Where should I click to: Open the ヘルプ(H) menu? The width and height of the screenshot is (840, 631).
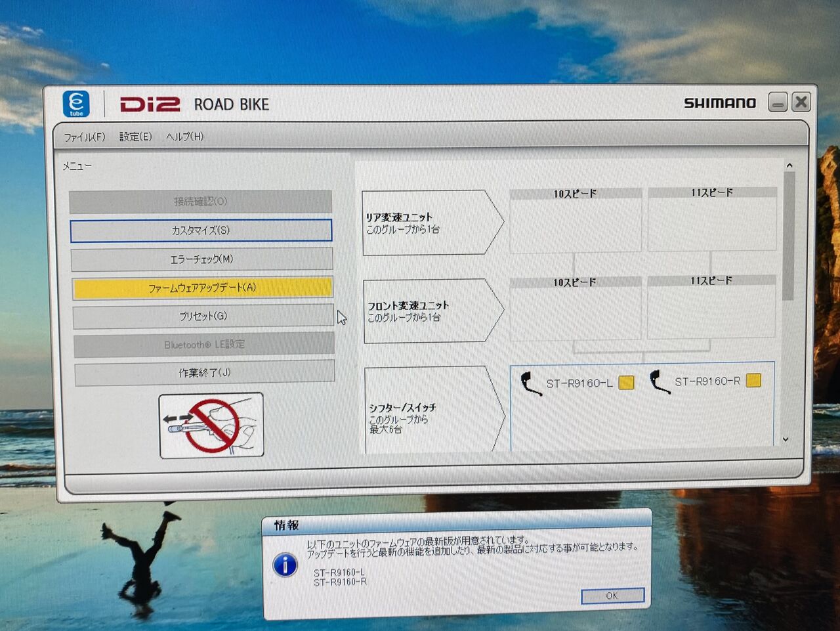(184, 137)
